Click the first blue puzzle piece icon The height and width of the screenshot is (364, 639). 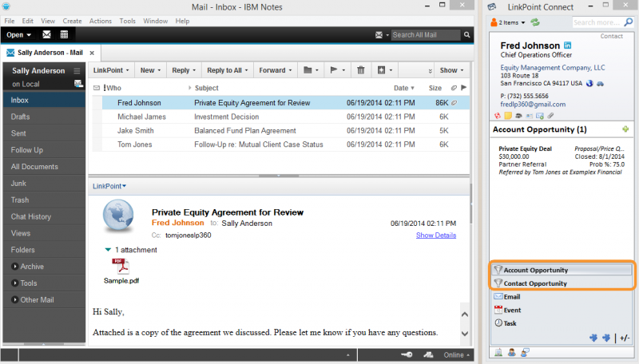click(x=593, y=338)
